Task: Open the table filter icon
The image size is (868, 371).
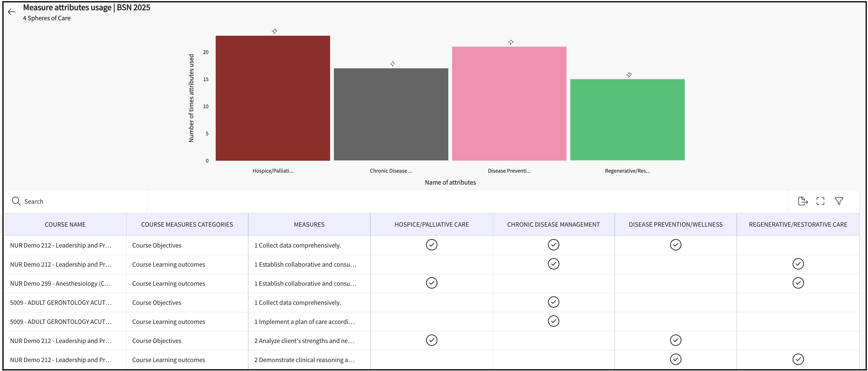Action: pyautogui.click(x=839, y=201)
